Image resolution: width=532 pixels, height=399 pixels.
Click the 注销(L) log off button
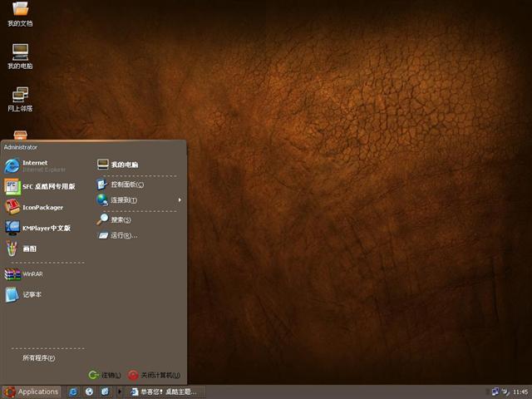105,375
